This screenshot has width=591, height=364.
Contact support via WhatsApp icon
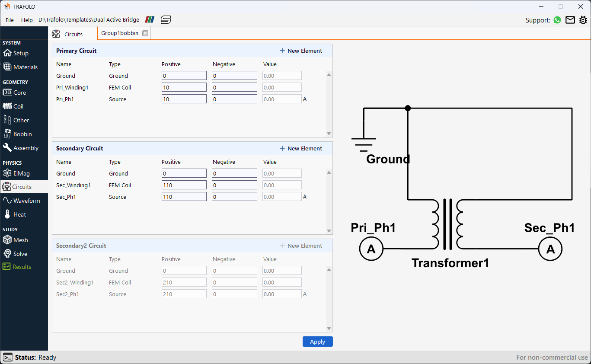(x=557, y=20)
